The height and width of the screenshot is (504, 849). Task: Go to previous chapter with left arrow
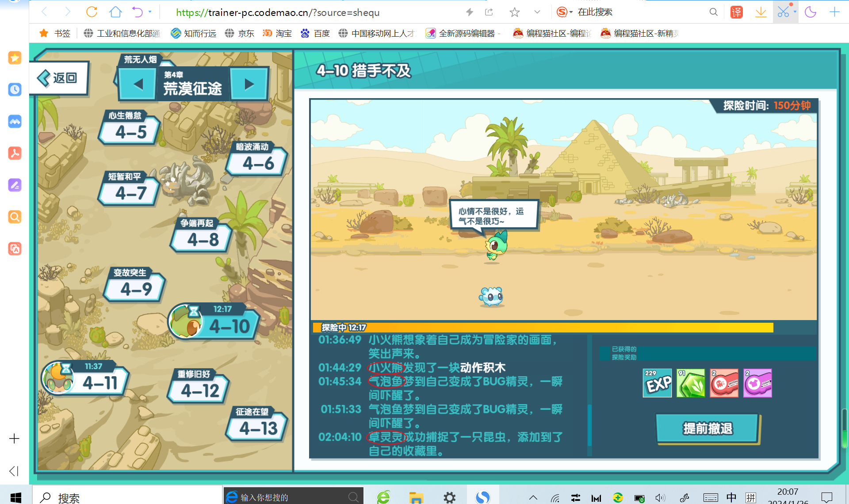tap(138, 84)
